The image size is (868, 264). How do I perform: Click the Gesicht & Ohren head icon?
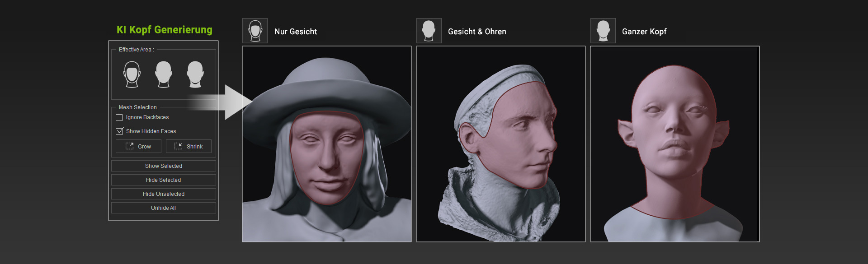429,31
